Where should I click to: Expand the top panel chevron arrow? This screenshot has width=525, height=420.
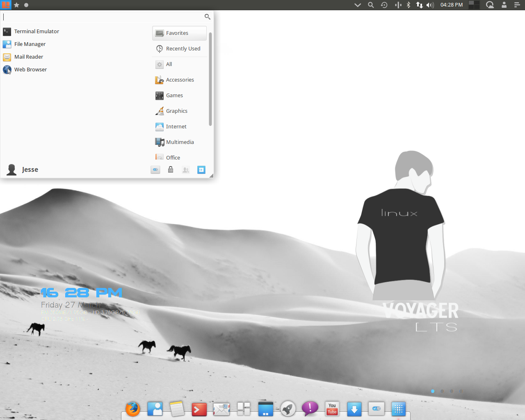coord(358,5)
